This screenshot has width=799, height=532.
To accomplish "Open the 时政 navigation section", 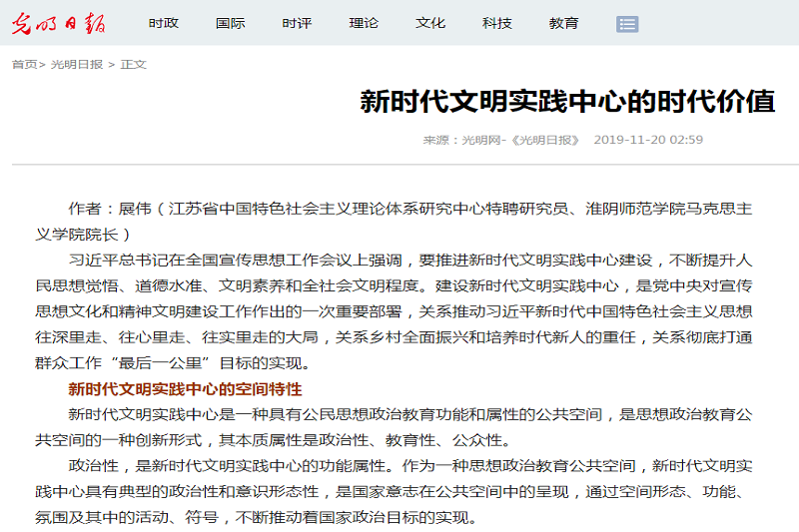I will pyautogui.click(x=164, y=23).
